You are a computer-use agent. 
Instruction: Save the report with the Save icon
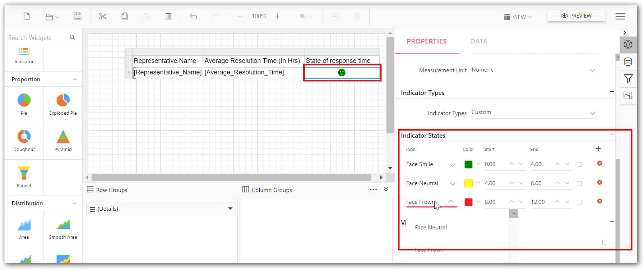pyautogui.click(x=78, y=16)
